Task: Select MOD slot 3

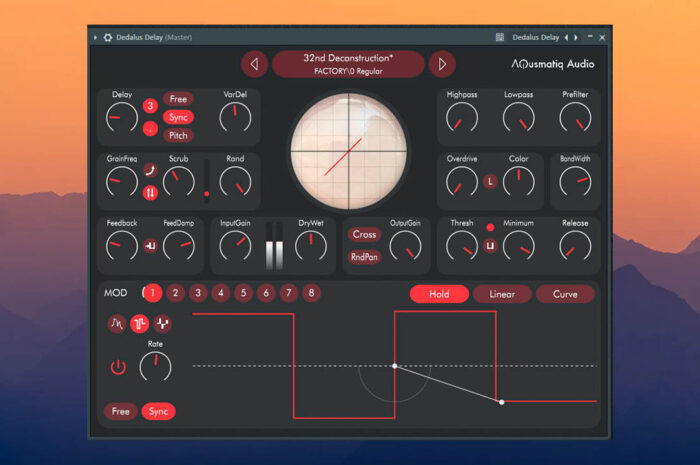Action: [x=198, y=293]
